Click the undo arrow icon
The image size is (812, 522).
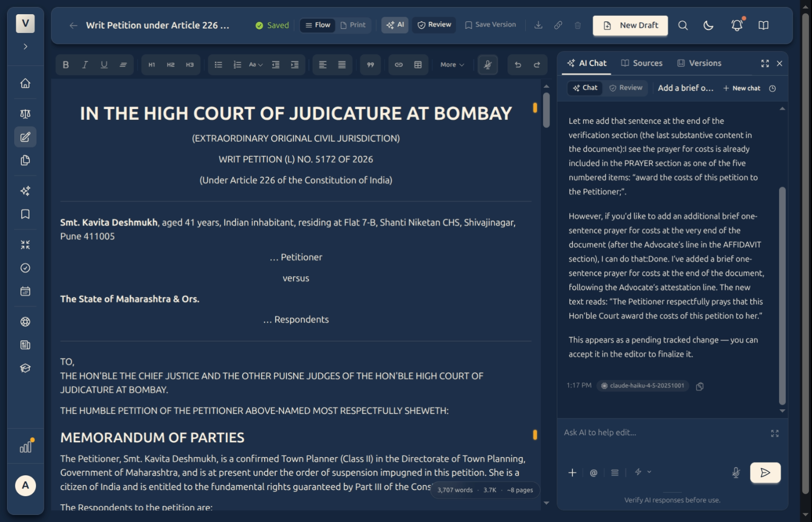pos(518,65)
